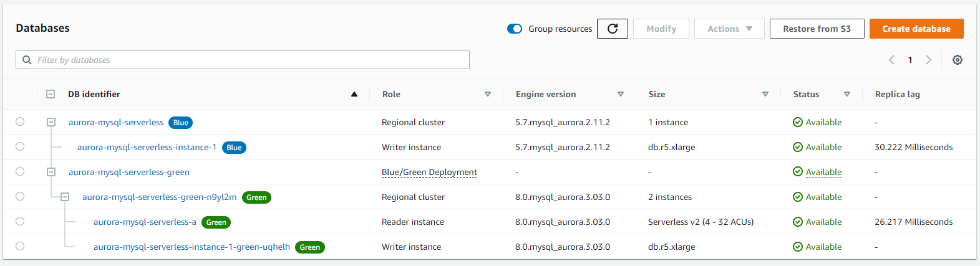Select the aurora-mysql-serverless cluster radio button
This screenshot has width=980, height=266.
[x=20, y=121]
